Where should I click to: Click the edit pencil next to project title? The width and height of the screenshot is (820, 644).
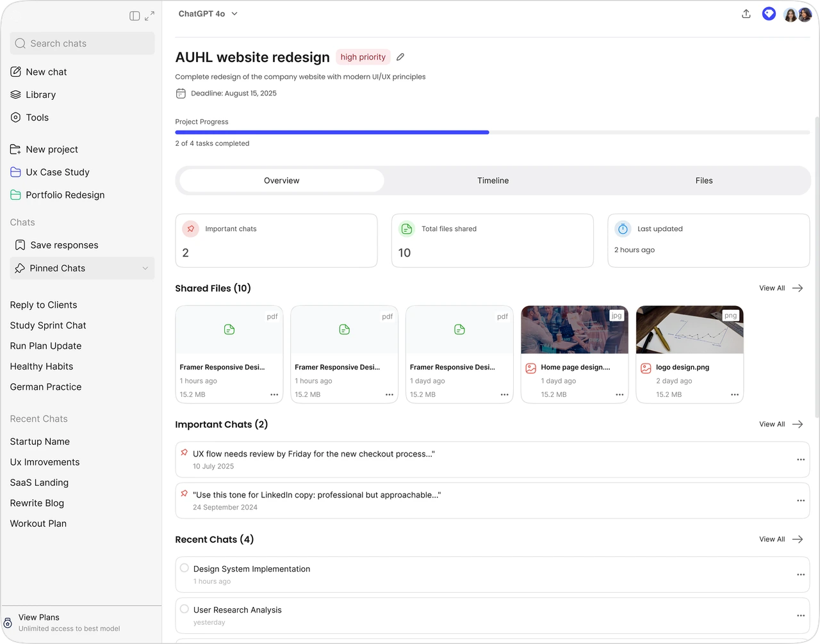[400, 57]
